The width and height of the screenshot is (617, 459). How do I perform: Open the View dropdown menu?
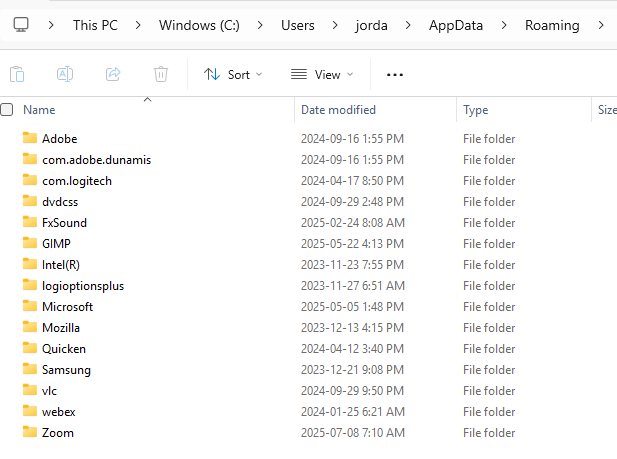point(322,74)
